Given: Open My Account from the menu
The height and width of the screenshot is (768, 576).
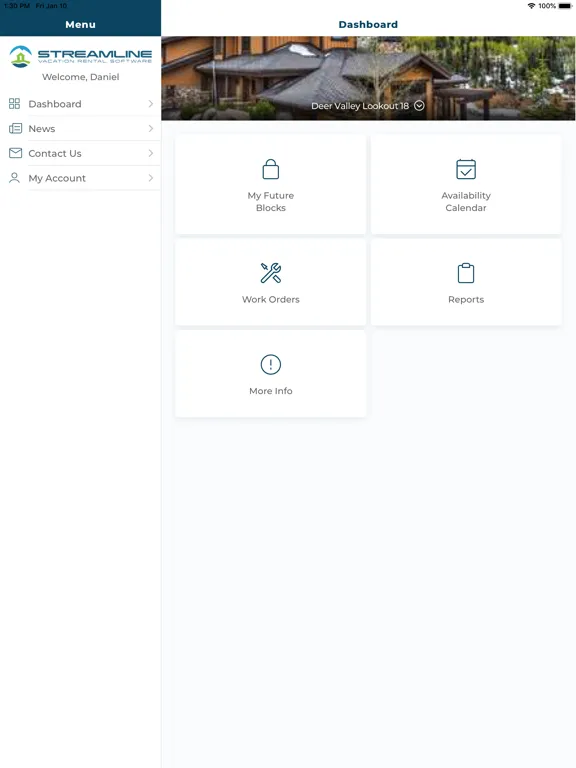Looking at the screenshot, I should 80,178.
